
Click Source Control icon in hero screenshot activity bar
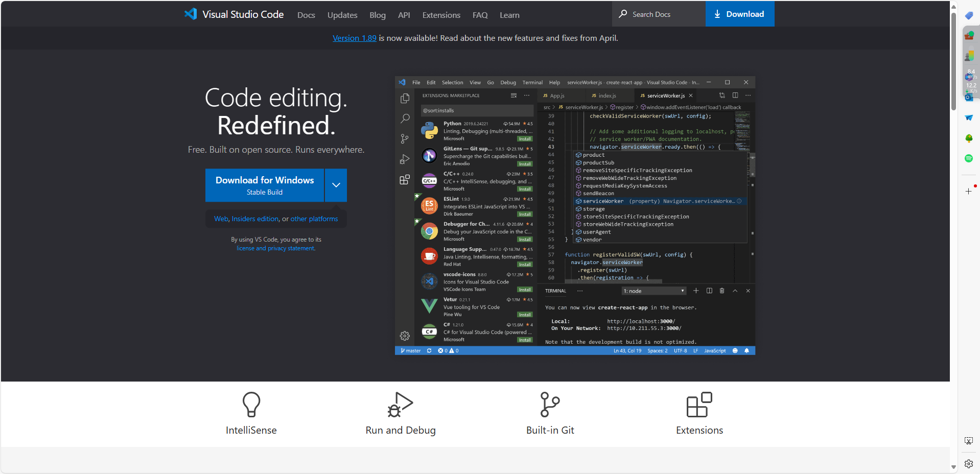[405, 139]
